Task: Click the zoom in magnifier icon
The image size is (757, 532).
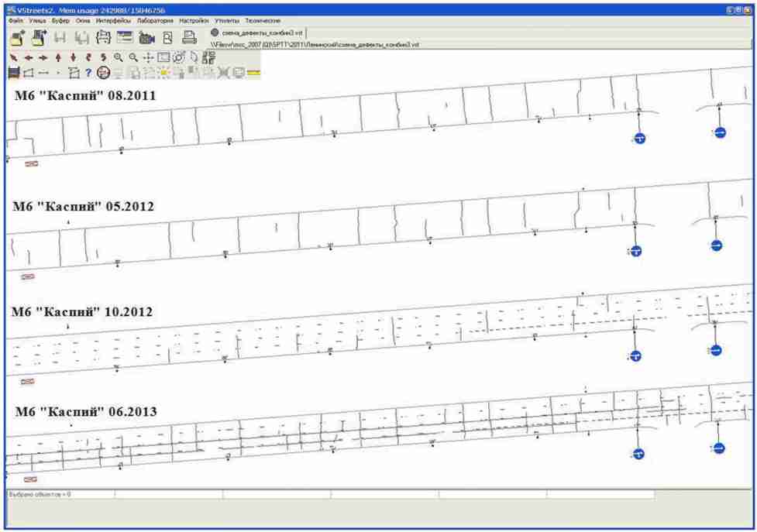Action: tap(119, 58)
